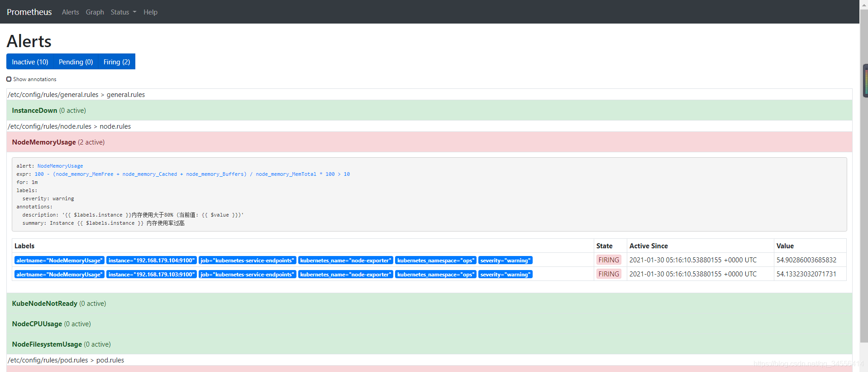
Task: Toggle the Firing (2) filter
Action: coord(117,62)
